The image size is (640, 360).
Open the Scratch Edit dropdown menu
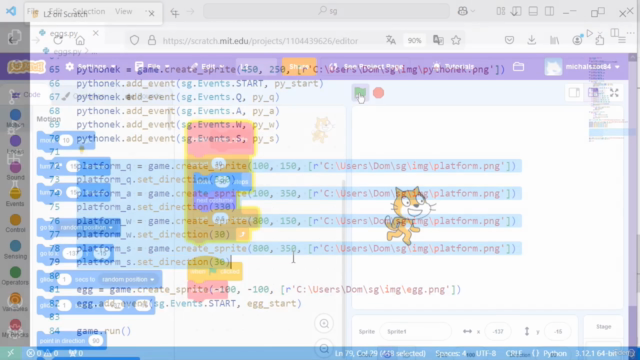(207, 67)
